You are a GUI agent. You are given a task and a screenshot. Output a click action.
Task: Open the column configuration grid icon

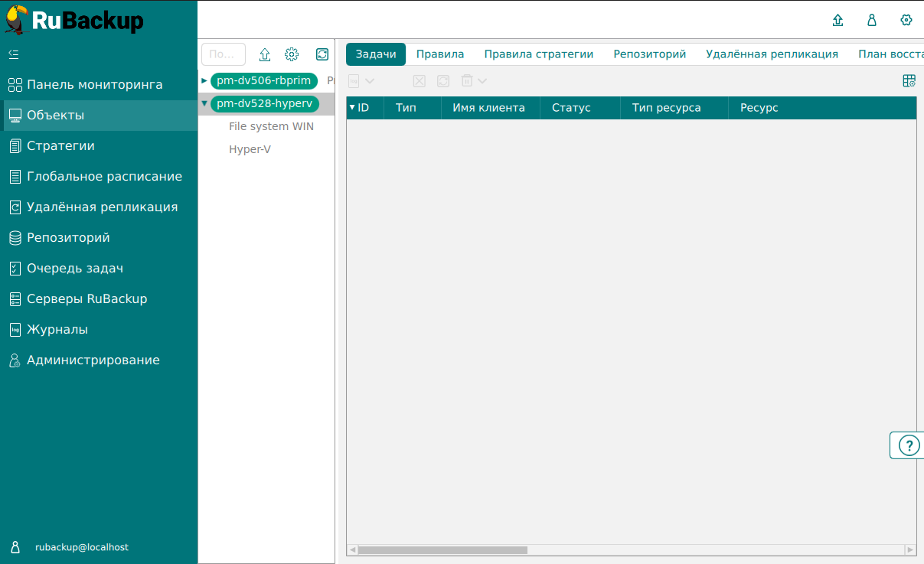pyautogui.click(x=909, y=80)
